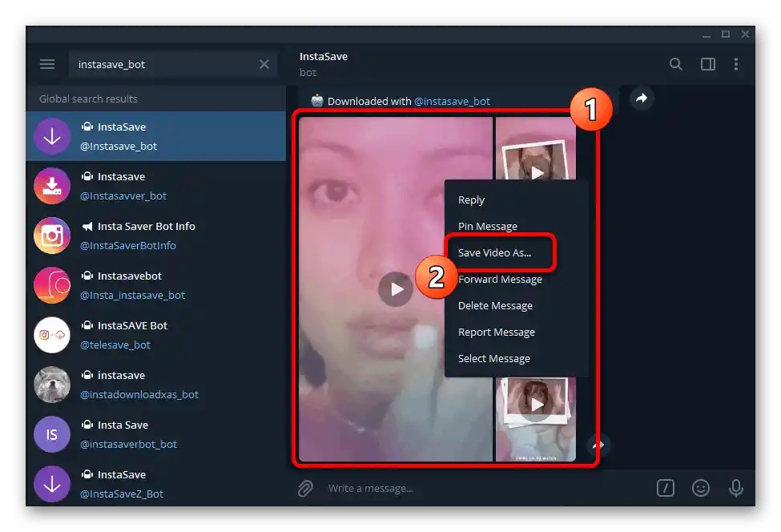The height and width of the screenshot is (532, 781).
Task: Open instasave @instadownloadxas_bot result
Action: point(156,385)
